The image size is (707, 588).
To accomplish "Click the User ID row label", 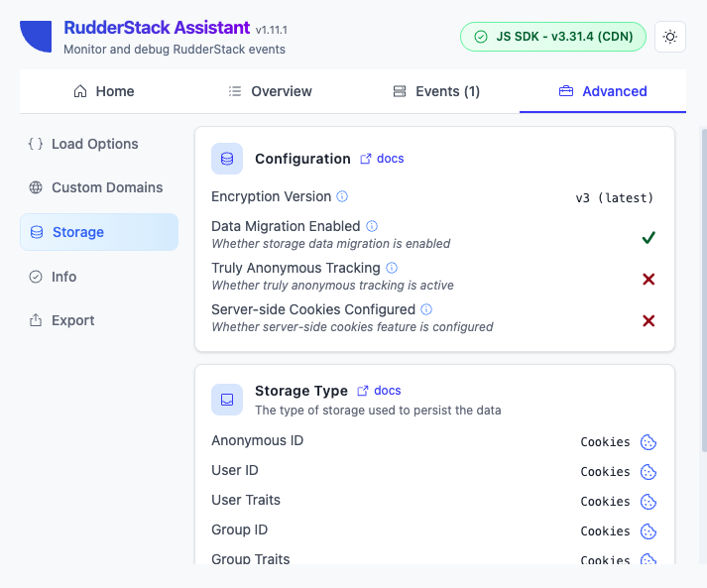I will coord(235,470).
